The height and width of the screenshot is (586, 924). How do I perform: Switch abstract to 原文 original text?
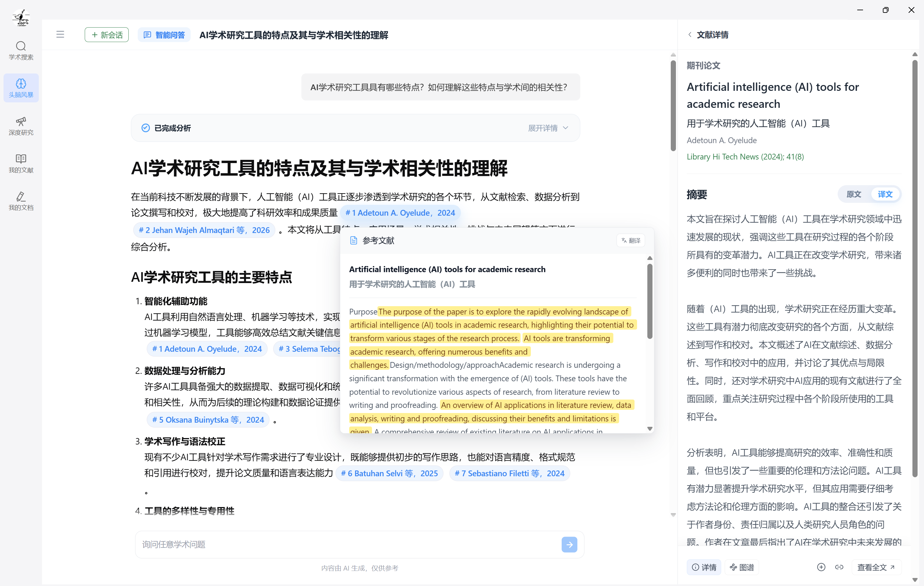coord(853,194)
